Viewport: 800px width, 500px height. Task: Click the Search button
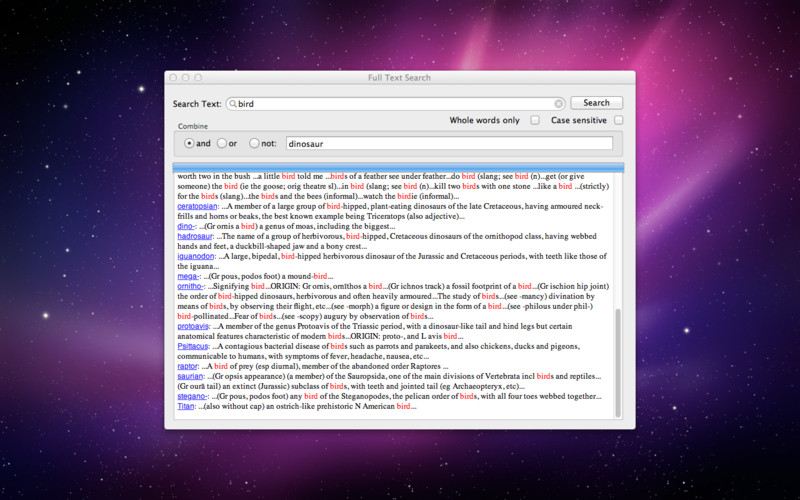(596, 103)
